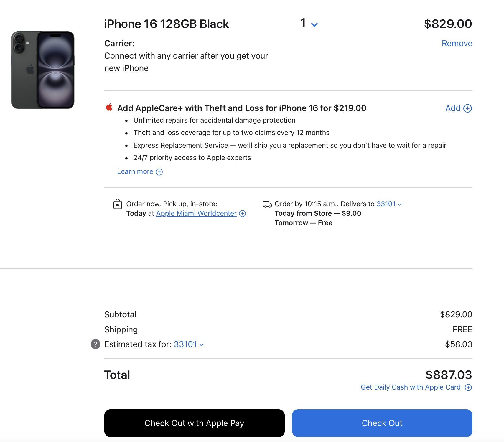The height and width of the screenshot is (442, 504).
Task: Open Get Daily Cash with Apple Card
Action: click(x=411, y=387)
